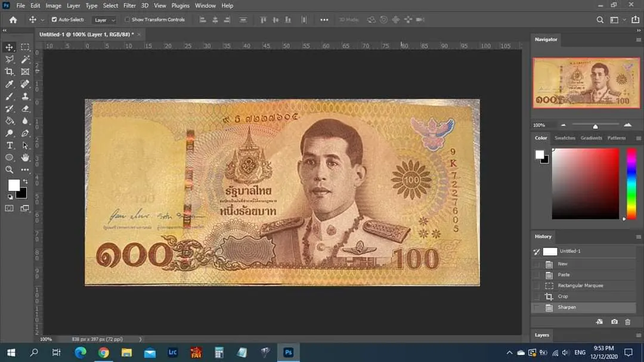Enable Show Transform Controls checkbox
644x362 pixels.
pyautogui.click(x=127, y=20)
